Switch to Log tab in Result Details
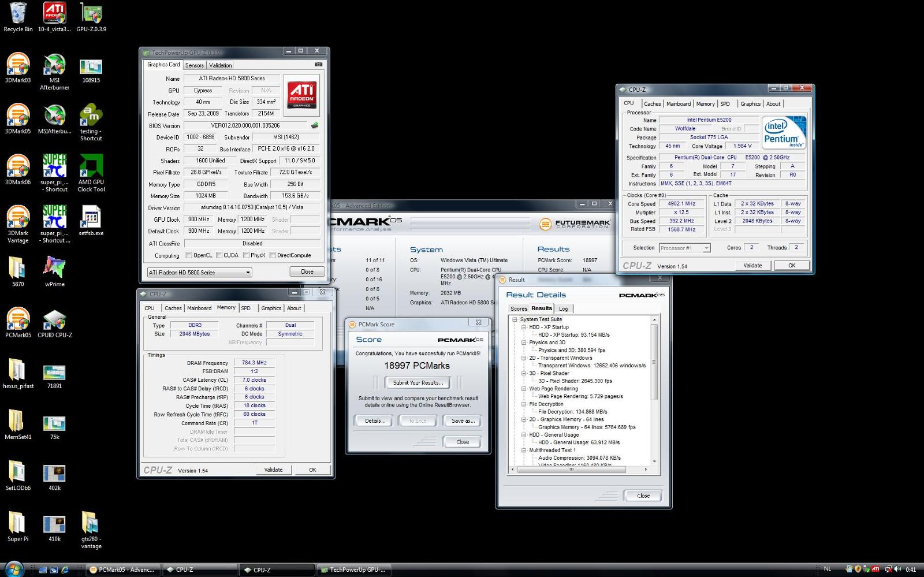Viewport: 924px width, 577px height. (563, 309)
